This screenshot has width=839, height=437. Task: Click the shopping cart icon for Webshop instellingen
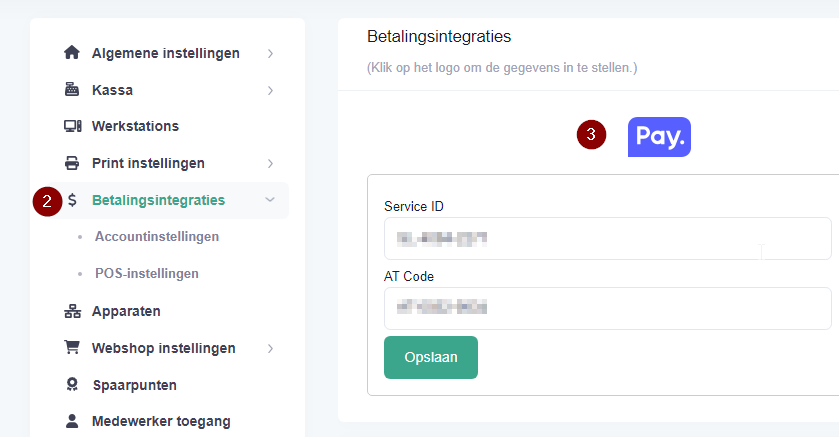click(72, 348)
